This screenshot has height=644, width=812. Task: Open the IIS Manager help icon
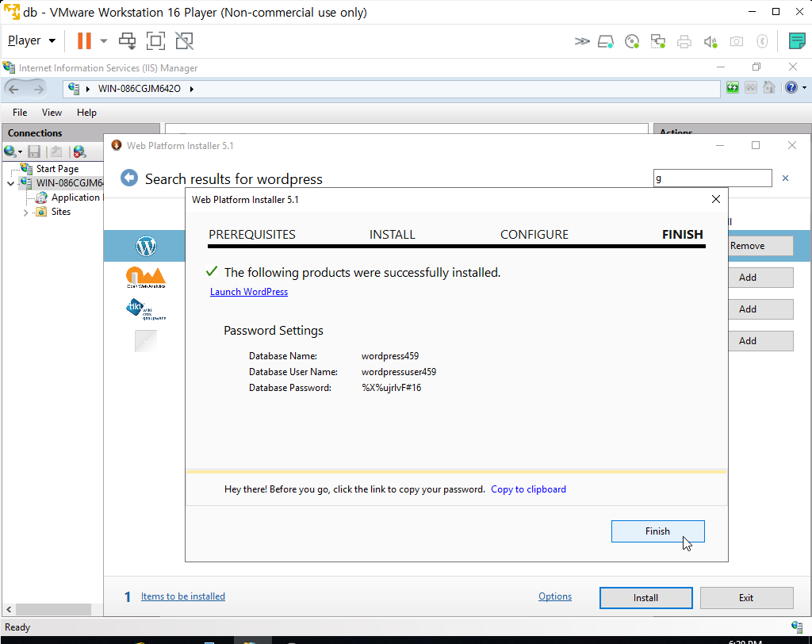click(x=791, y=87)
